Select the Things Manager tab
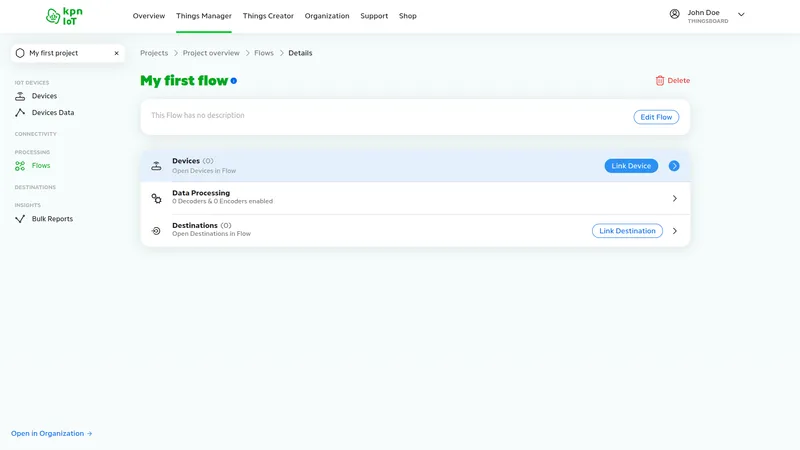This screenshot has width=800, height=450. [204, 16]
